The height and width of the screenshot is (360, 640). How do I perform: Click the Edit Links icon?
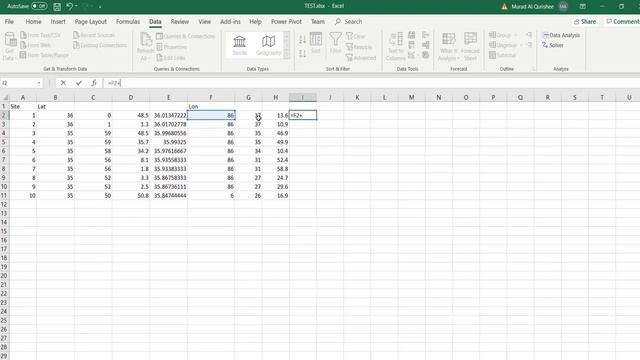pyautogui.click(x=160, y=58)
